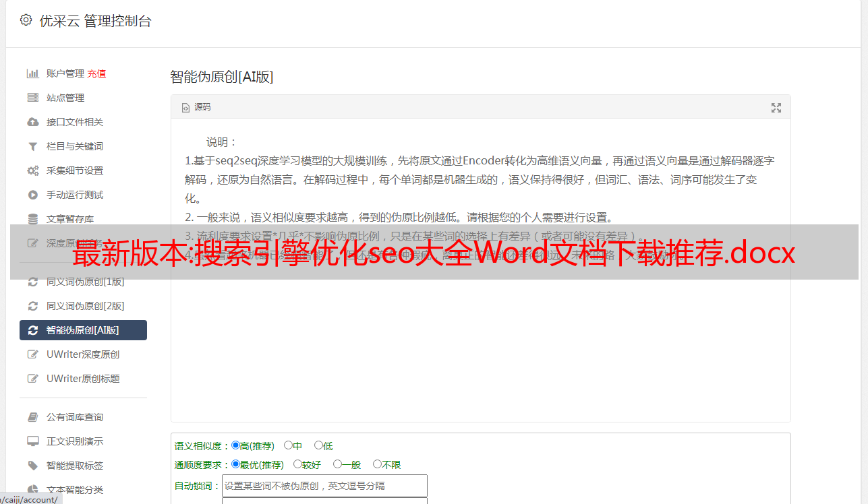
Task: Click the 智能伪原创[AI版] page heading
Action: coord(222,77)
